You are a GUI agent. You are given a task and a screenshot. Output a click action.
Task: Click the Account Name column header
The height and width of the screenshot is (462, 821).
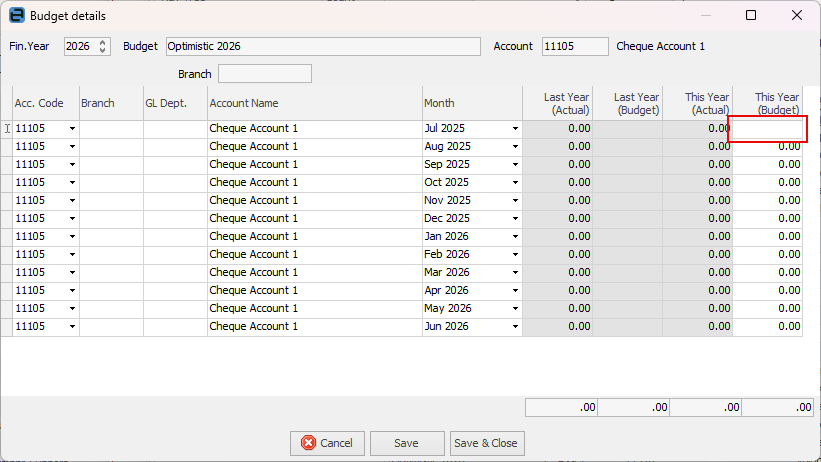(x=314, y=103)
